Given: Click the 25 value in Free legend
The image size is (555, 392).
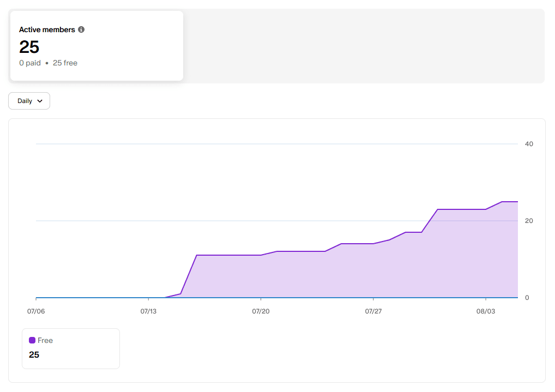Looking at the screenshot, I should (x=34, y=355).
